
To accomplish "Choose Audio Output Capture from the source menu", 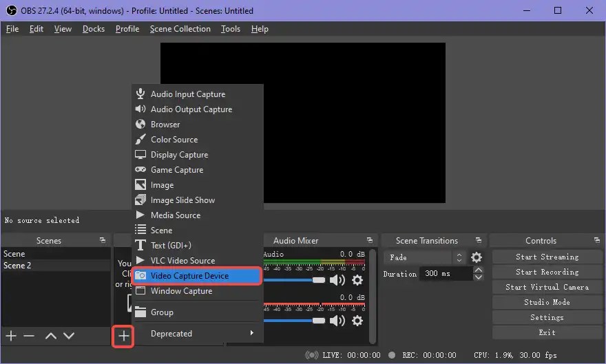I will pos(198,109).
